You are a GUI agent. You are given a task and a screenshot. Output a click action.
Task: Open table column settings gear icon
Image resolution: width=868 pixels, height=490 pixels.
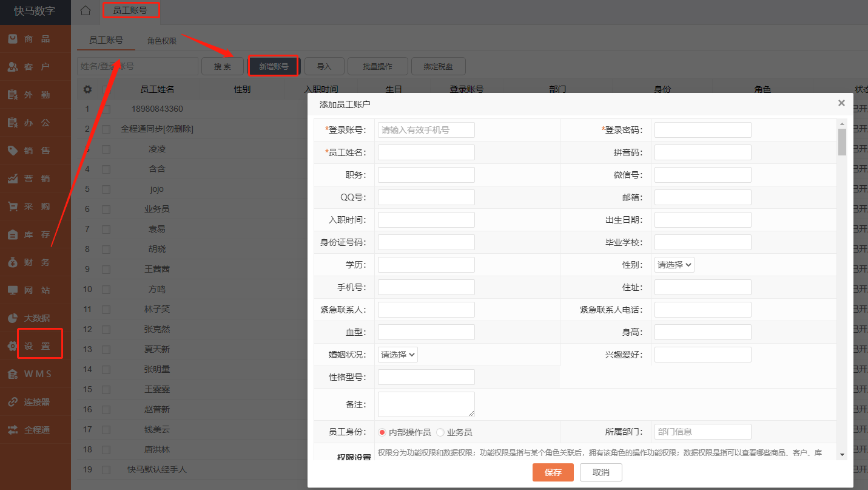coord(87,89)
